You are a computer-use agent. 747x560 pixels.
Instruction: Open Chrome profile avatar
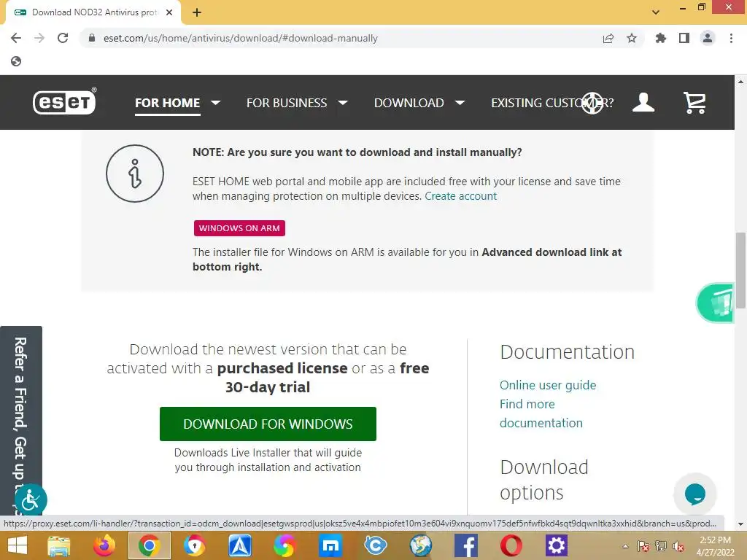pyautogui.click(x=708, y=38)
